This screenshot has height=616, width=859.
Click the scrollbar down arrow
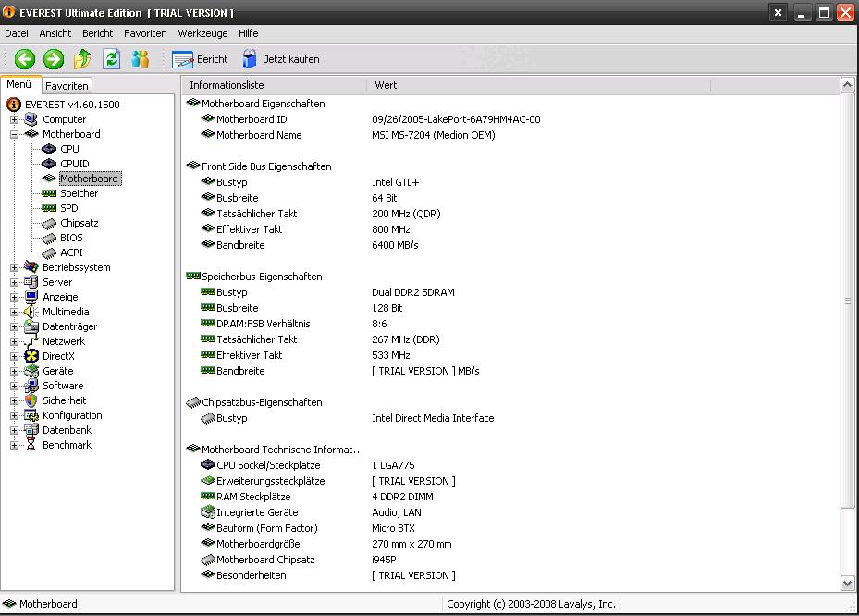tap(848, 584)
